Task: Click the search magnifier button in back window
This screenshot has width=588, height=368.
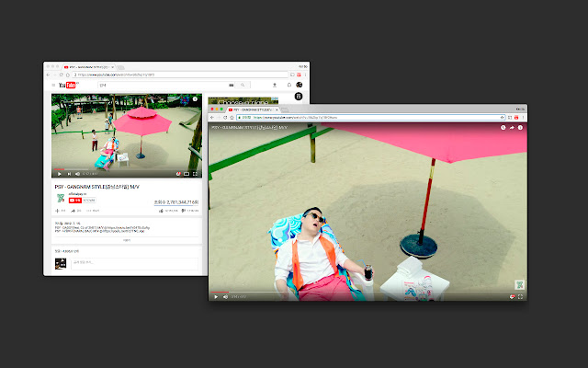Action: point(243,86)
